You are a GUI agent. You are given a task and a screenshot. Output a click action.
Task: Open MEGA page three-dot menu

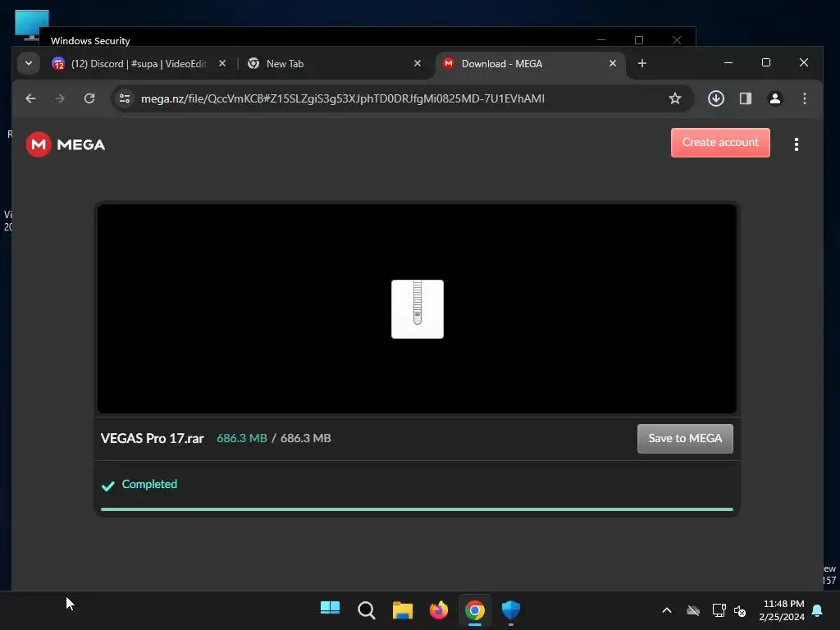click(x=796, y=144)
